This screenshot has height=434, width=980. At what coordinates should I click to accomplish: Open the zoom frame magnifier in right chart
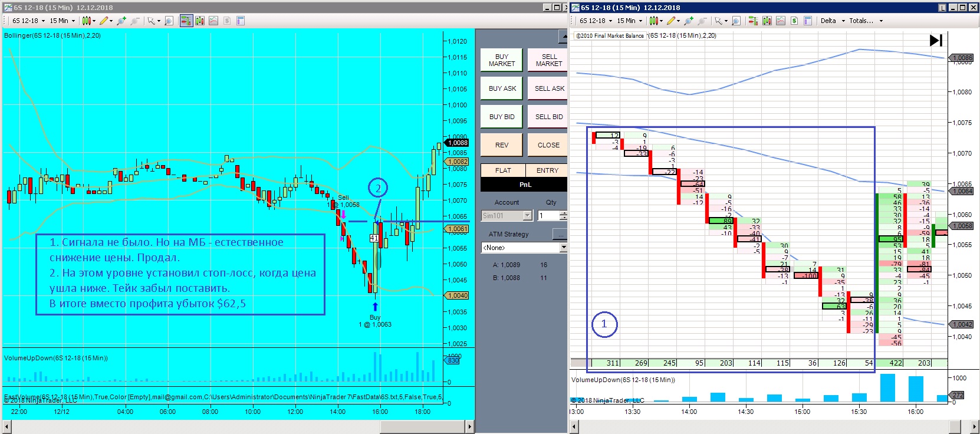click(x=736, y=21)
